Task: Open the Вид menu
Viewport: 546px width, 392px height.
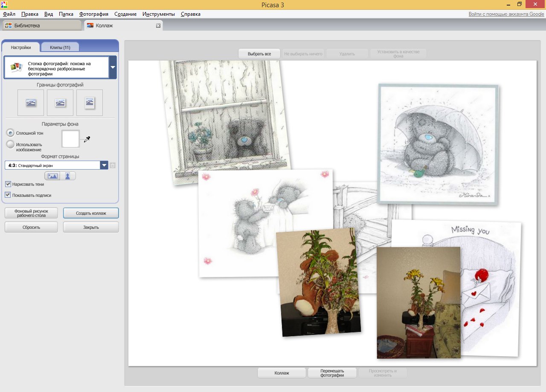Action: (x=49, y=14)
